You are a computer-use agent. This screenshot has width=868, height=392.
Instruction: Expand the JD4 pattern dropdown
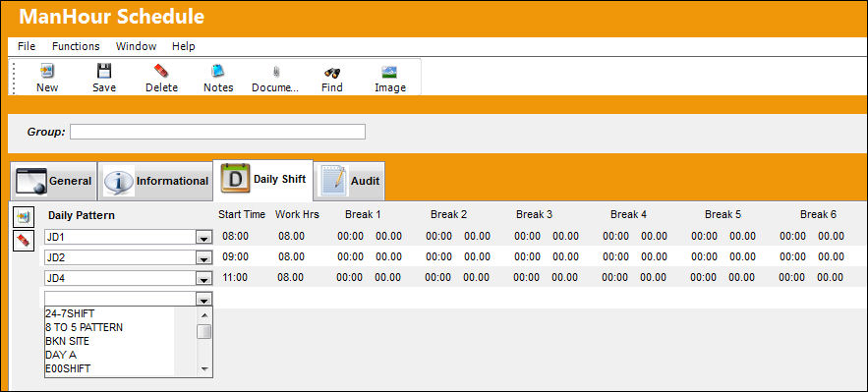point(204,279)
